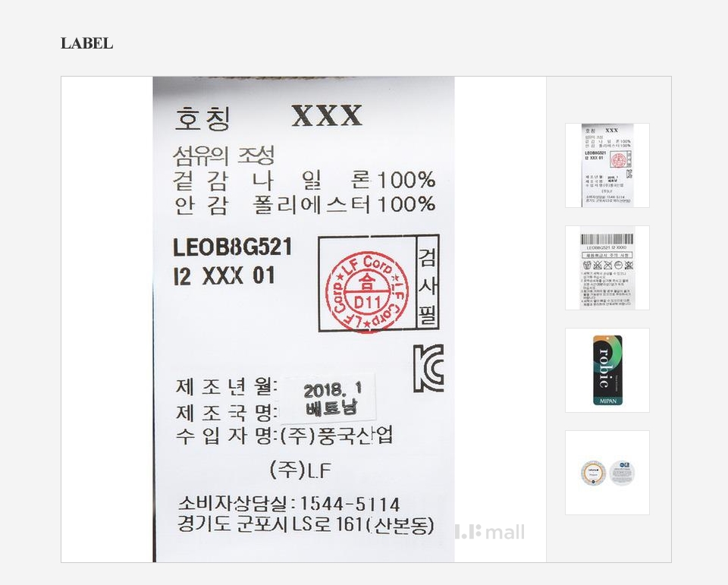Click the XXX size designation text
728x585 pixels.
tap(327, 115)
